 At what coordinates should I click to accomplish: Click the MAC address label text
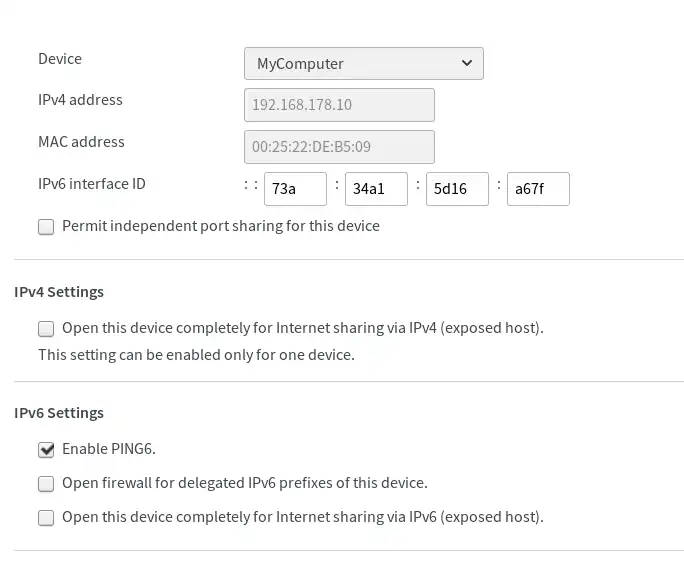pyautogui.click(x=81, y=142)
